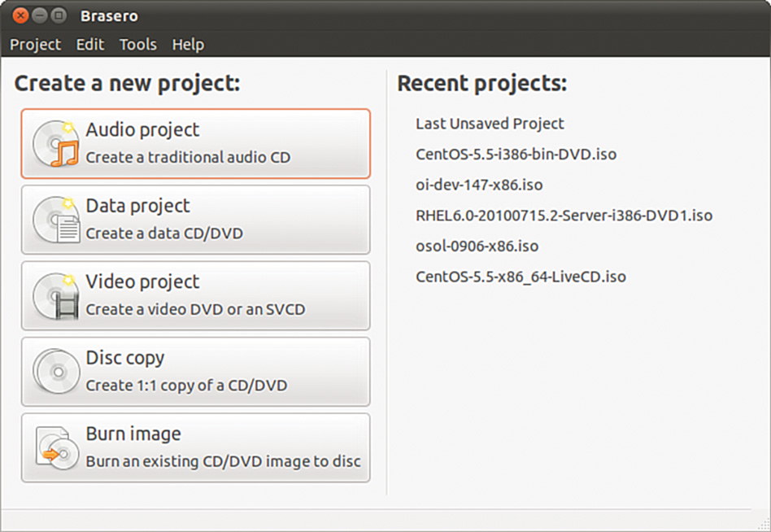The image size is (771, 532).
Task: Click the Disc copy double-disc icon
Action: pos(56,372)
